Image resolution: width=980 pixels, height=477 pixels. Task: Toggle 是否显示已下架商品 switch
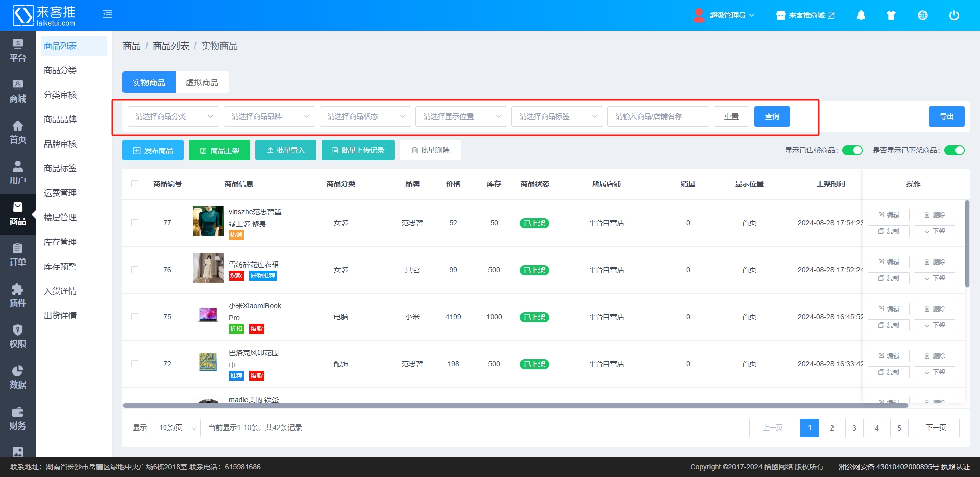(x=954, y=150)
